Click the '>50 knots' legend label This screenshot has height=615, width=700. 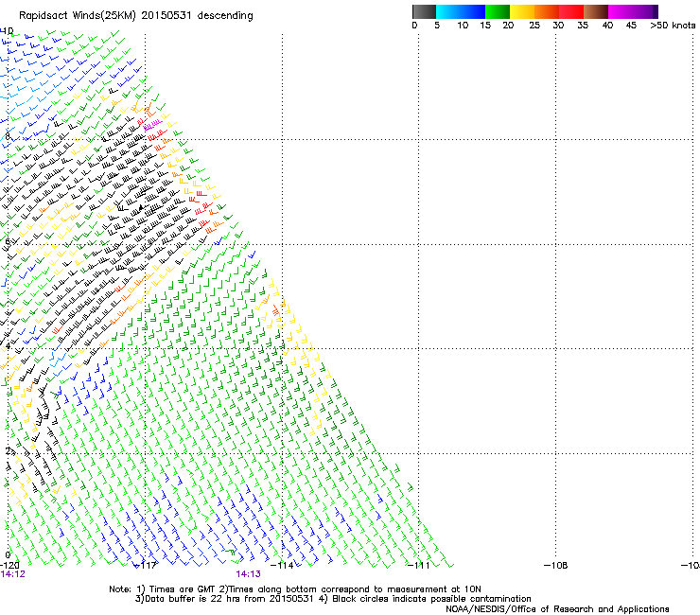coord(673,25)
